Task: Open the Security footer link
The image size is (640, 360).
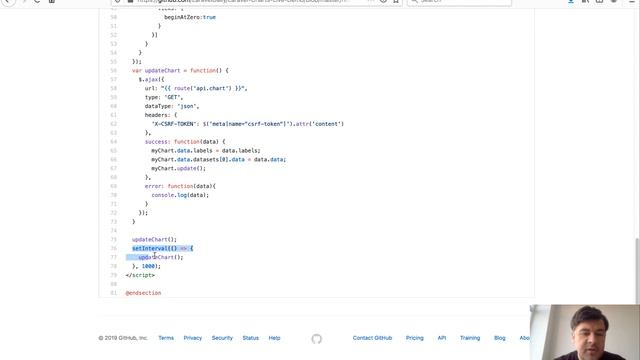Action: [x=222, y=338]
